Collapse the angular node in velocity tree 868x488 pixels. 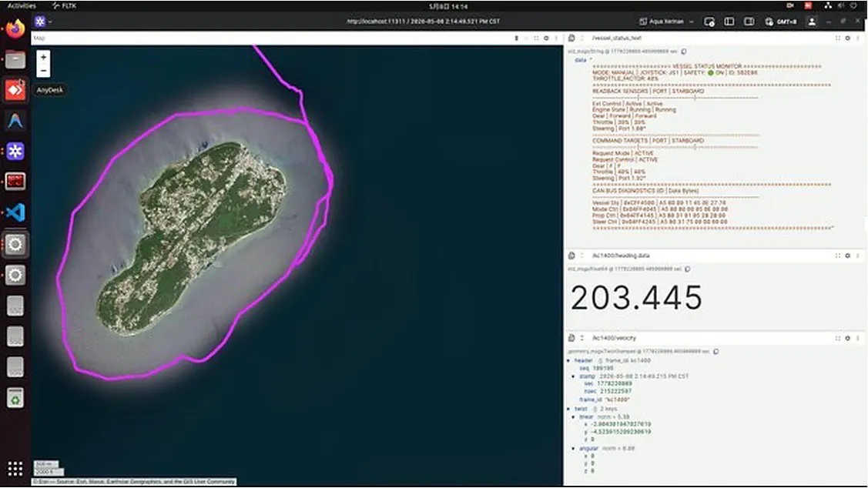click(574, 449)
